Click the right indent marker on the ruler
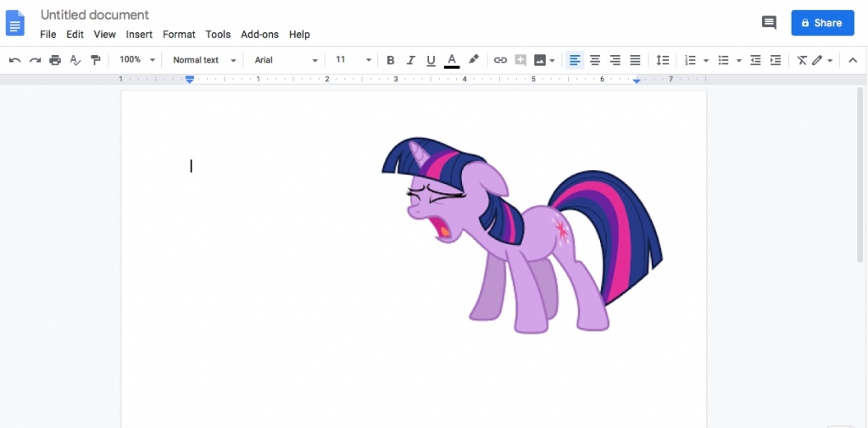Screen dimensions: 868x428 click(x=637, y=81)
